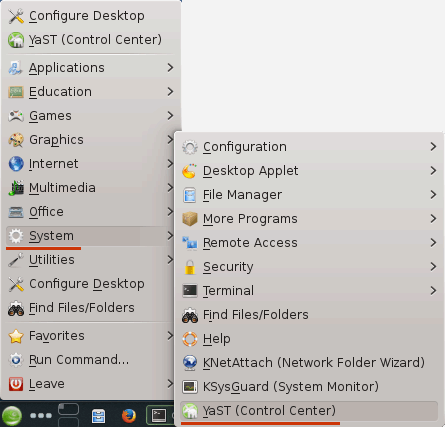
Task: Expand the Desktop Applet submenu arrow
Action: click(x=433, y=171)
